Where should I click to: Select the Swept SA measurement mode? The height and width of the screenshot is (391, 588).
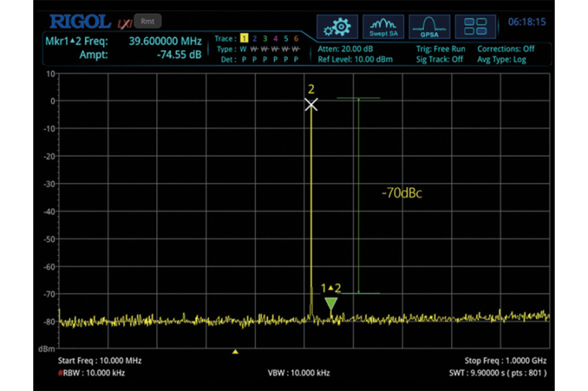tap(383, 26)
